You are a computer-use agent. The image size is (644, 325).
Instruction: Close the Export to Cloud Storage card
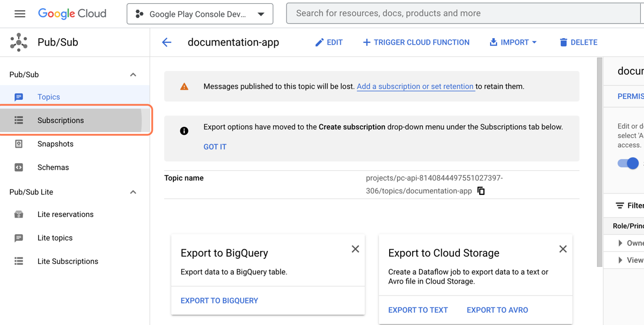coord(563,249)
